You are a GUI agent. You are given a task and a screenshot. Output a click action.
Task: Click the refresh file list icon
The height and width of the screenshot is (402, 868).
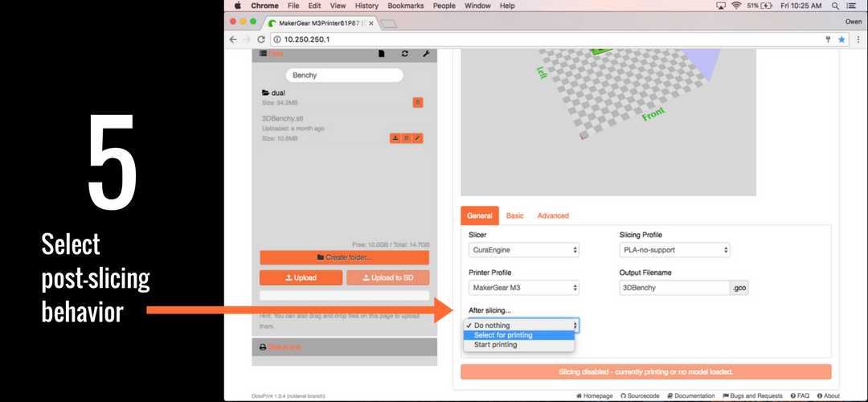click(405, 54)
